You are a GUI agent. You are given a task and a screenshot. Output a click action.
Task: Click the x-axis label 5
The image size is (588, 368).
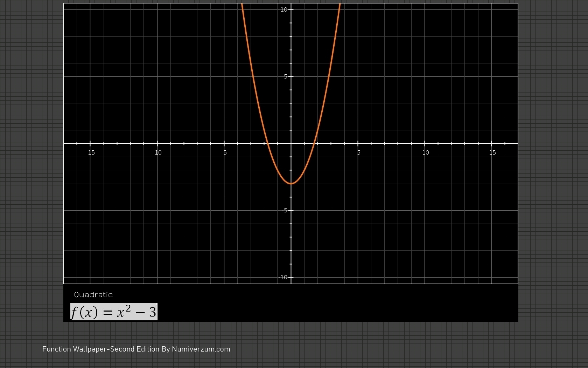coord(359,152)
